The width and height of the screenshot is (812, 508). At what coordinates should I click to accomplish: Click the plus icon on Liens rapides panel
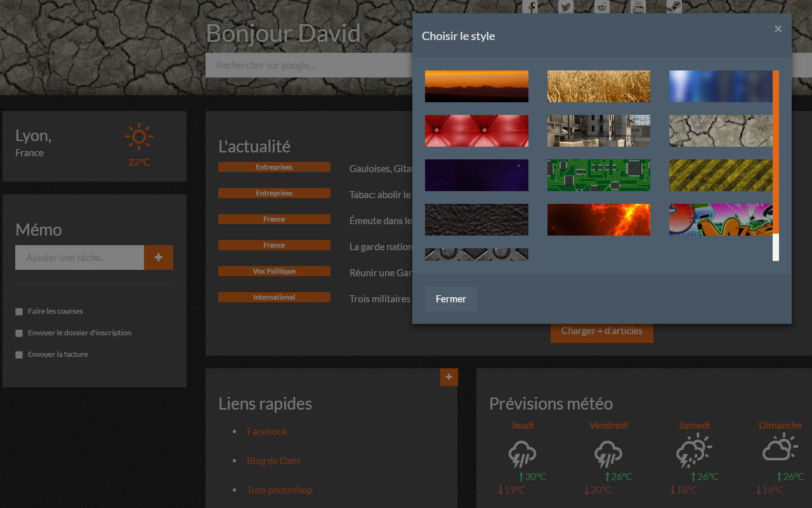(449, 377)
